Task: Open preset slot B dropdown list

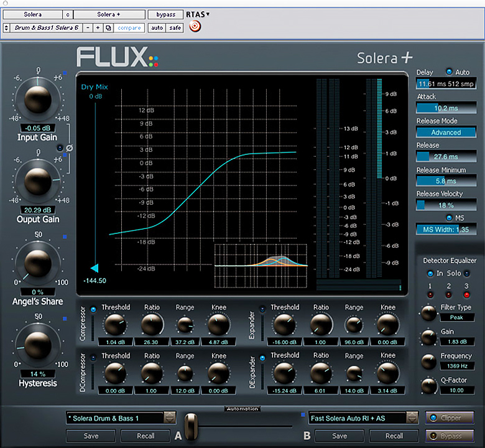Action: point(410,418)
